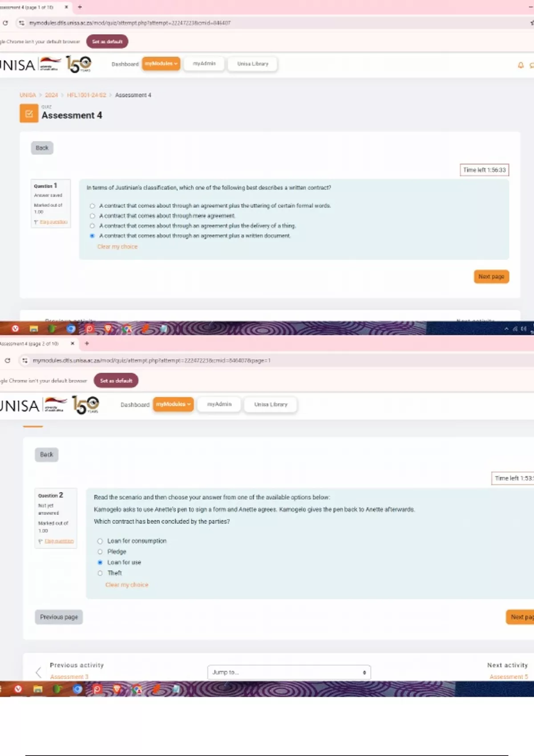The height and width of the screenshot is (756, 534).
Task: Close the 'page 1 of 10' browser tab
Action: pos(66,7)
